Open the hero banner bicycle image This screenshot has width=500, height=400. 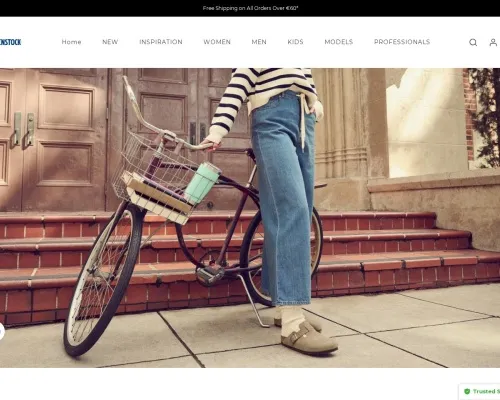250,218
